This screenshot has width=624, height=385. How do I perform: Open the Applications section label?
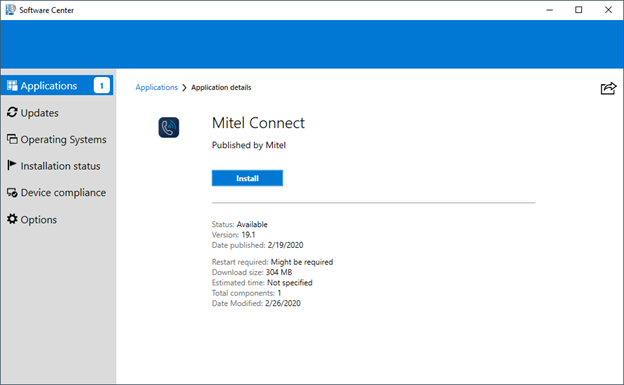point(49,86)
